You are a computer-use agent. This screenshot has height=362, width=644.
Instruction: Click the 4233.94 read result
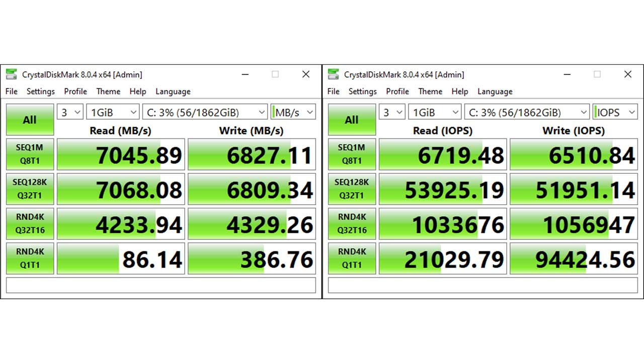(121, 224)
